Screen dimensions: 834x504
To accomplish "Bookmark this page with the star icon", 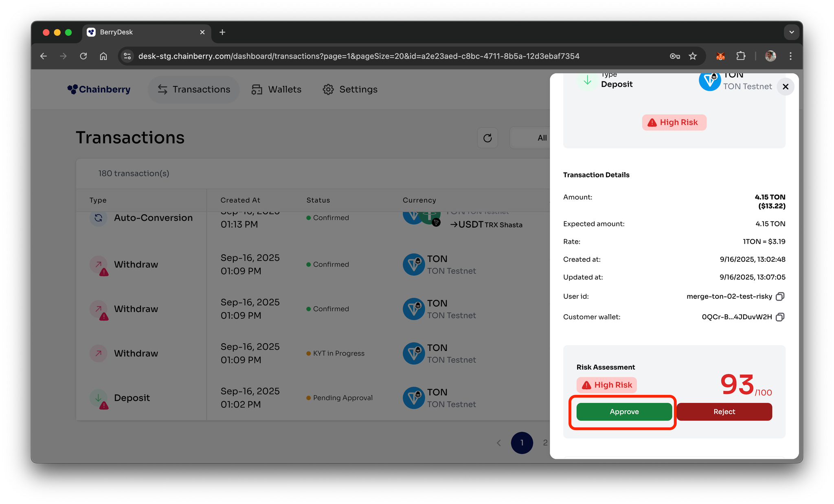I will pyautogui.click(x=693, y=56).
